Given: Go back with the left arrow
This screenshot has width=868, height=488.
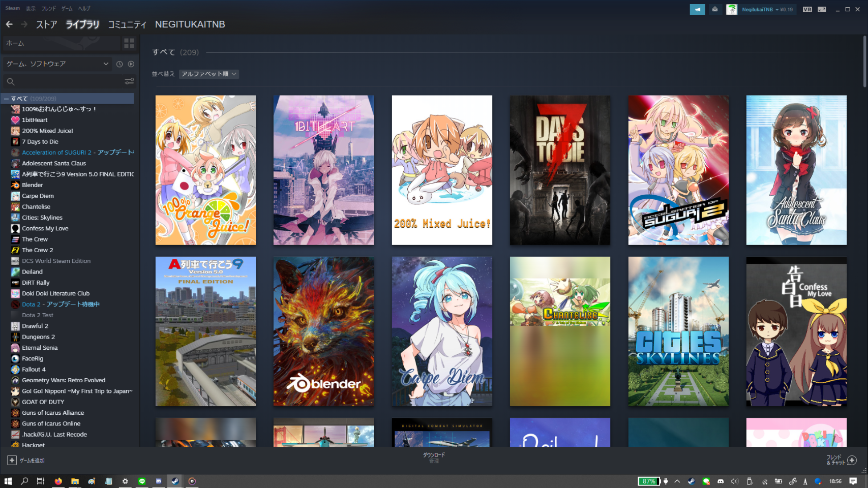Looking at the screenshot, I should click(9, 24).
